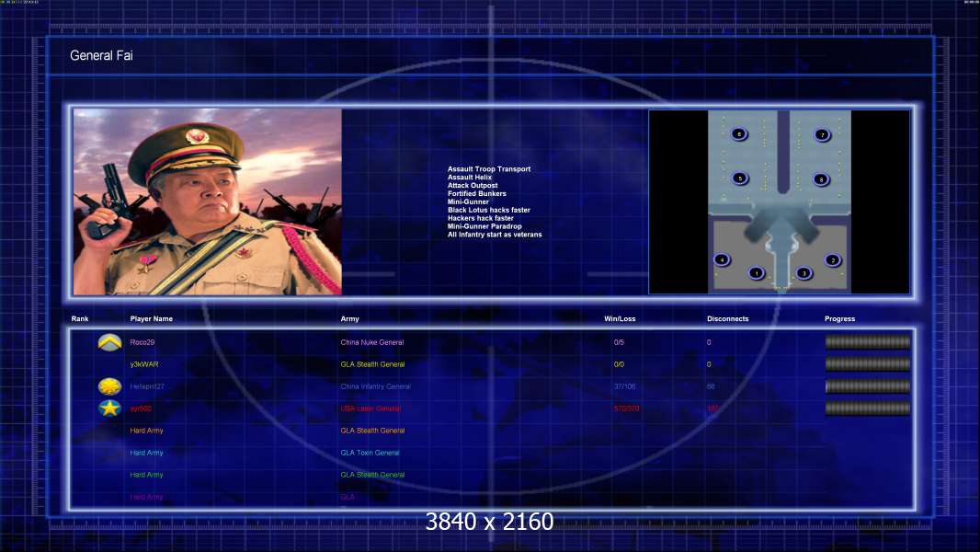Select start position 7 on the map
980x552 pixels.
click(x=823, y=134)
